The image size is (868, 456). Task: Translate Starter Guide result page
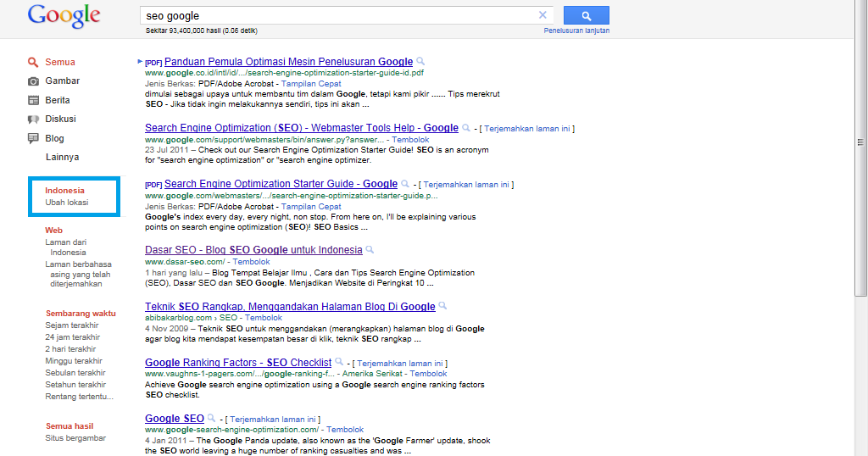[466, 184]
